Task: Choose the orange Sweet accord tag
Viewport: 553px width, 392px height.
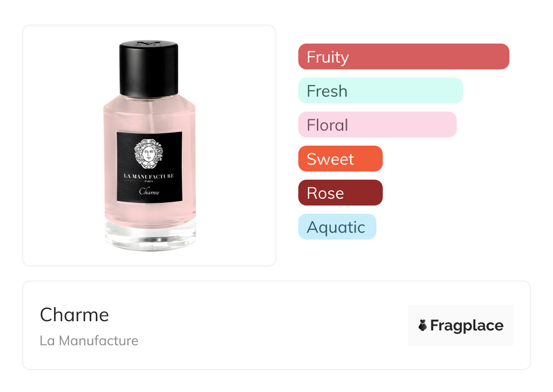Action: pyautogui.click(x=341, y=159)
